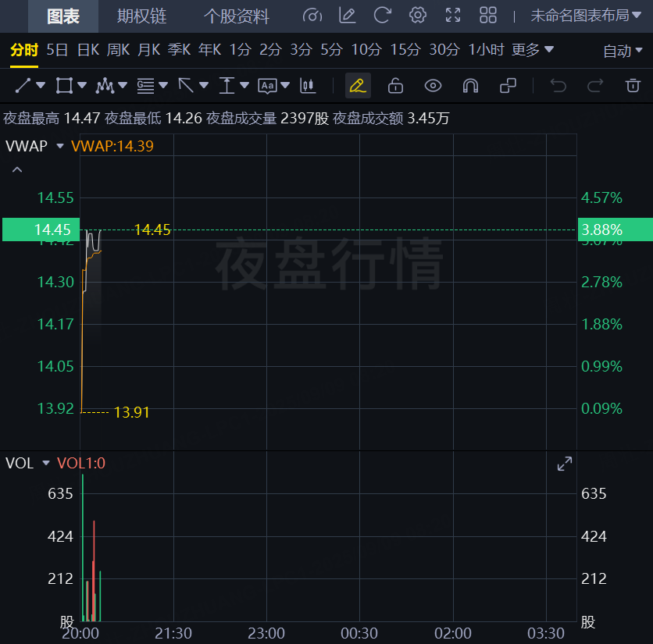Image resolution: width=653 pixels, height=644 pixels.
Task: Open chart settings gear icon
Action: pos(418,16)
